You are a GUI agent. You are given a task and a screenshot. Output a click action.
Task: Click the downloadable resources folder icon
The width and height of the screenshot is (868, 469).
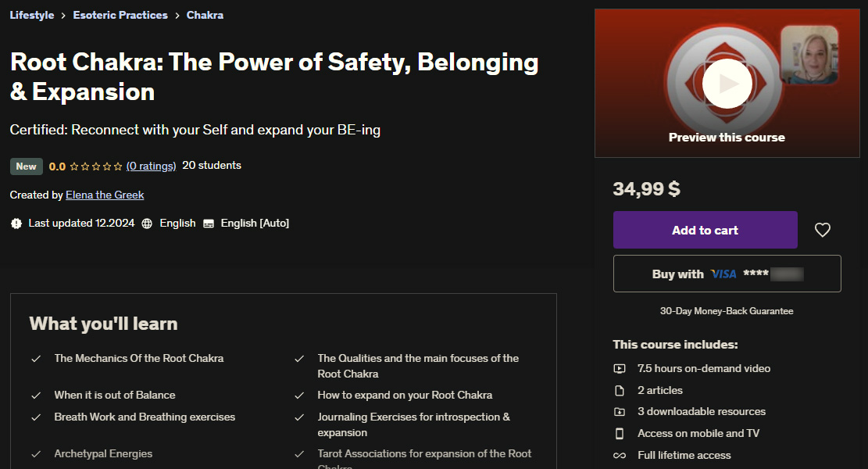(620, 412)
